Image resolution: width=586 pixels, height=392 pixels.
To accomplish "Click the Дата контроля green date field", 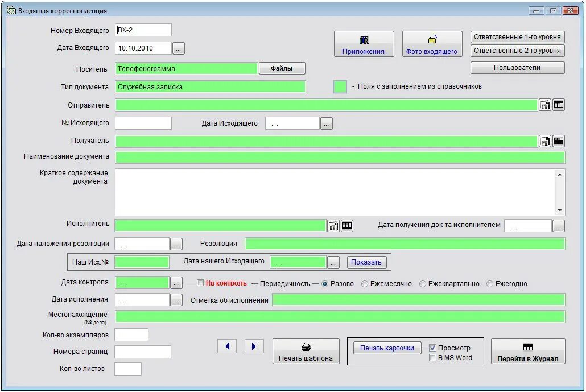I will [x=142, y=283].
